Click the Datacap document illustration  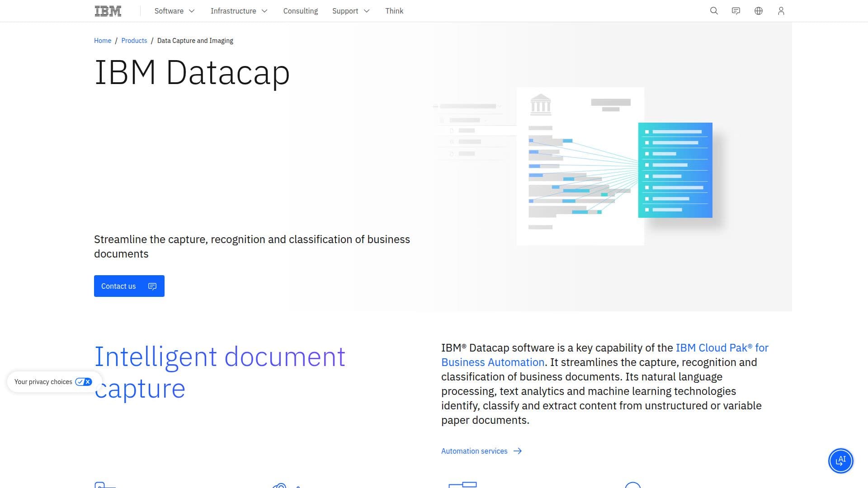point(580,166)
